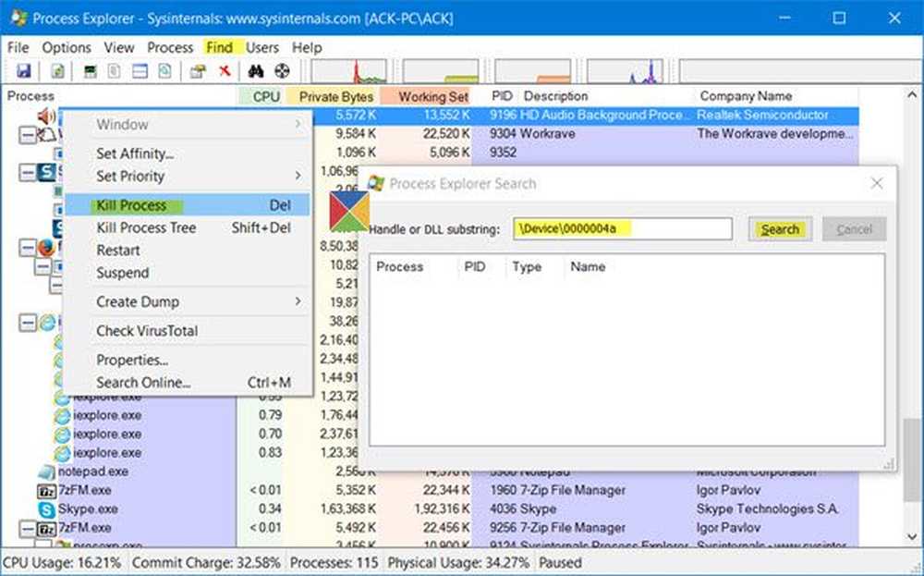Click the notepad.exe process icon
Viewport: 924px width, 576px height.
46,472
